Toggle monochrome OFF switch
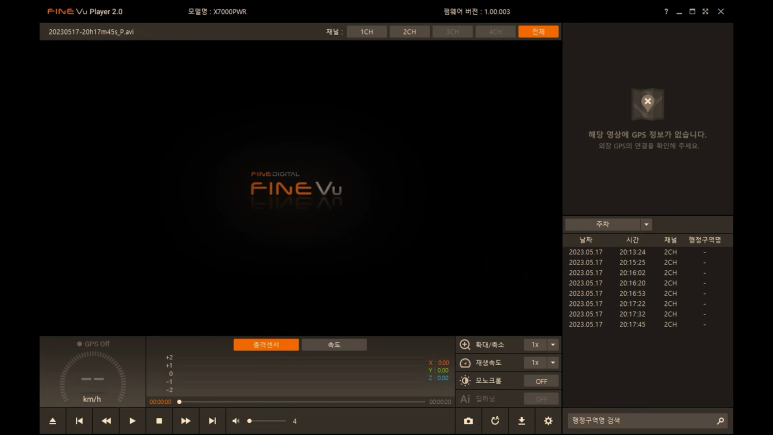 point(541,381)
